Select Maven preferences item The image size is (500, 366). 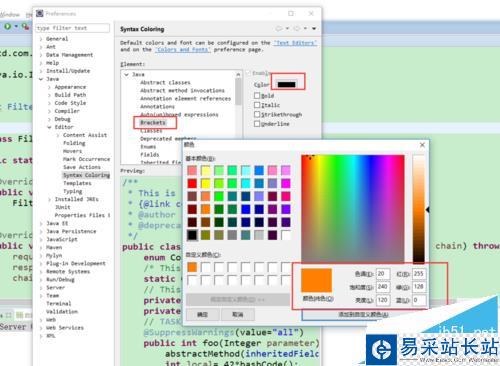(x=54, y=247)
